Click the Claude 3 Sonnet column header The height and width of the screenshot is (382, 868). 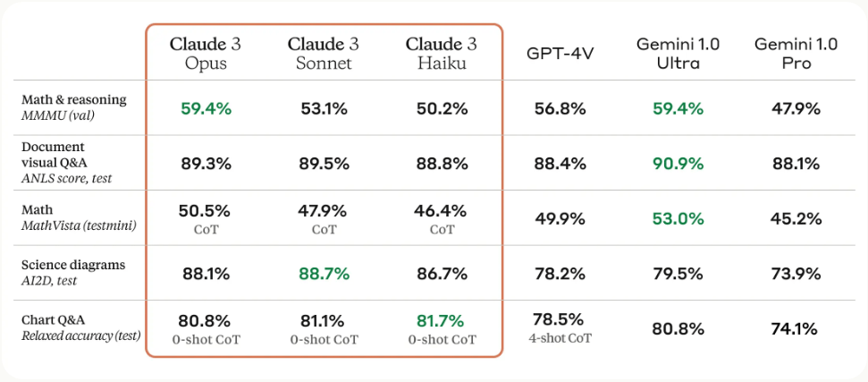tap(324, 53)
